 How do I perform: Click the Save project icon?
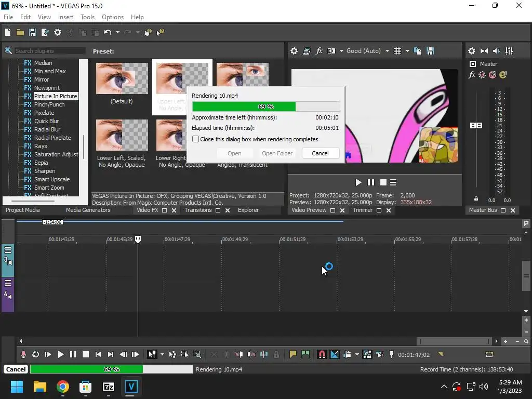coord(33,32)
